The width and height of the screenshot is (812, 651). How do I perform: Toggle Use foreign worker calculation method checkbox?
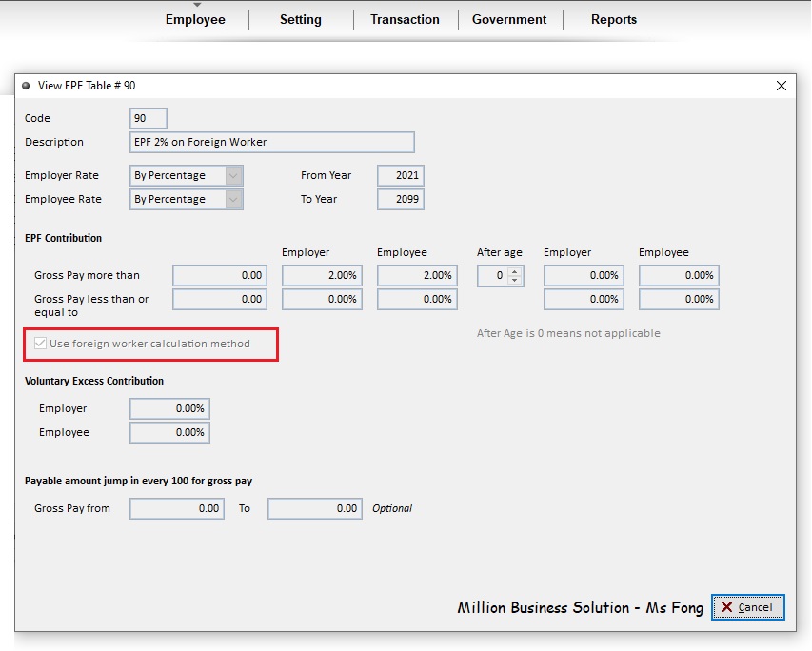pos(40,344)
